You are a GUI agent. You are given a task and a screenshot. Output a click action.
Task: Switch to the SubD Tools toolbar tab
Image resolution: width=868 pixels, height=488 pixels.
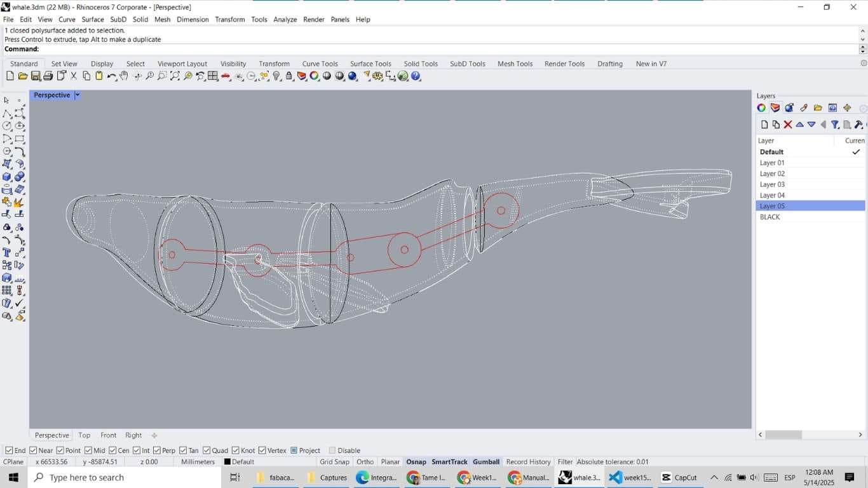point(468,64)
